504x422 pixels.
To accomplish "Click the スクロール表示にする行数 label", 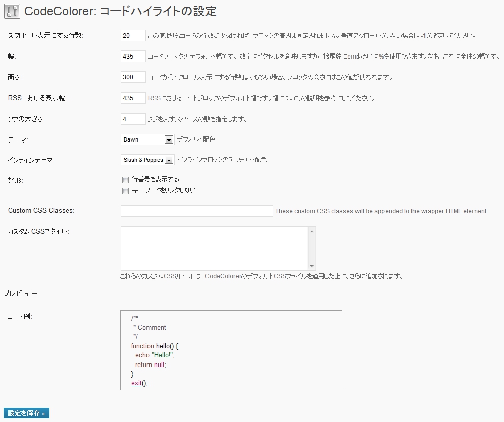I will pos(46,36).
